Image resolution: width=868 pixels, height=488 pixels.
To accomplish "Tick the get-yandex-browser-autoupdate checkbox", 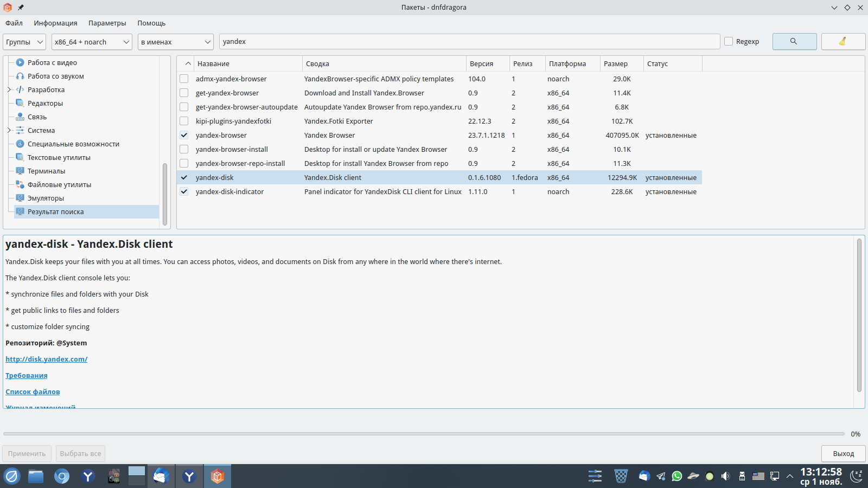I will [x=184, y=107].
